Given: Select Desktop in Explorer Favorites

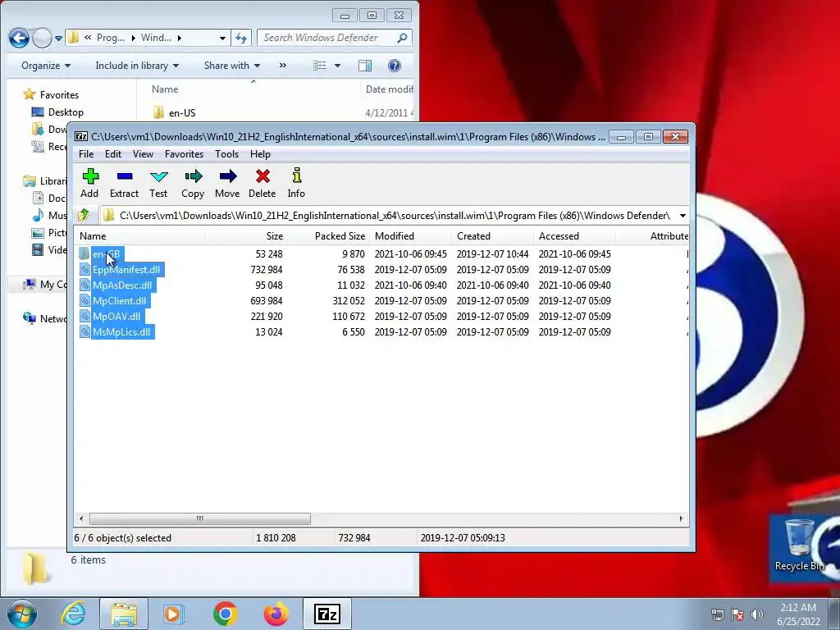Looking at the screenshot, I should [66, 112].
